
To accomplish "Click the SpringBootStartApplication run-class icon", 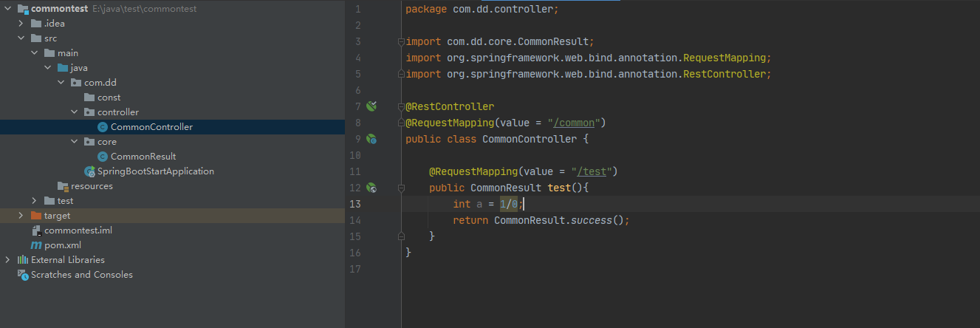I will (89, 171).
